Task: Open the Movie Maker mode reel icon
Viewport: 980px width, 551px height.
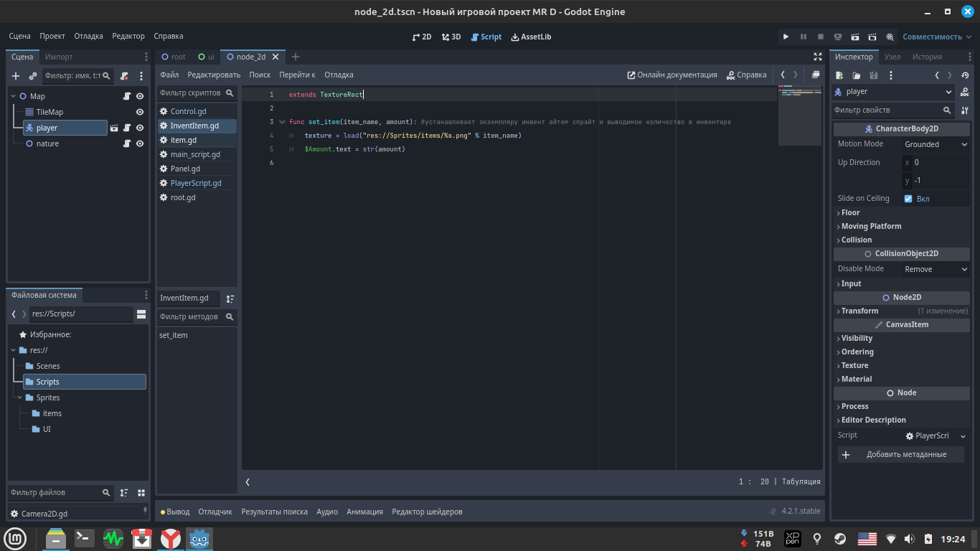Action: click(890, 37)
